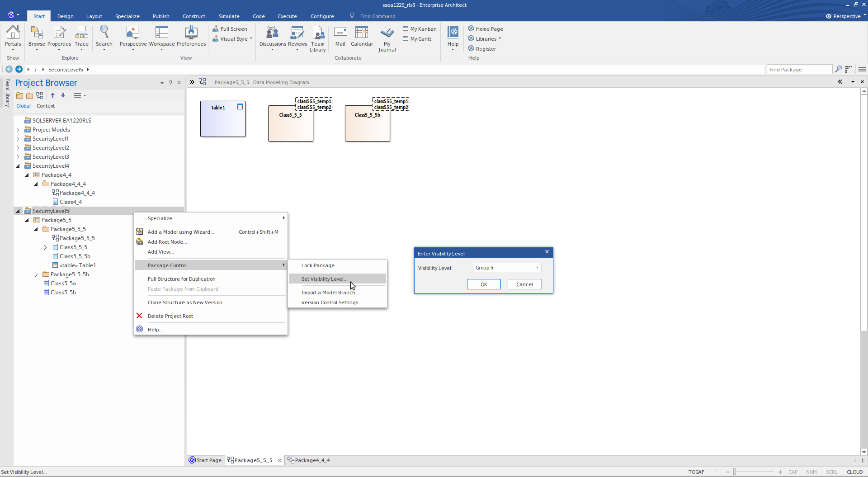Image resolution: width=868 pixels, height=477 pixels.
Task: Expand the Package5_5_5b folder node
Action: coord(36,274)
